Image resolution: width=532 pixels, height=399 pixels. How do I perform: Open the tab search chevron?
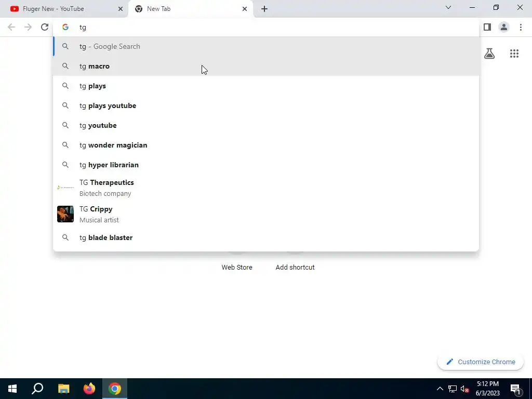(x=448, y=7)
